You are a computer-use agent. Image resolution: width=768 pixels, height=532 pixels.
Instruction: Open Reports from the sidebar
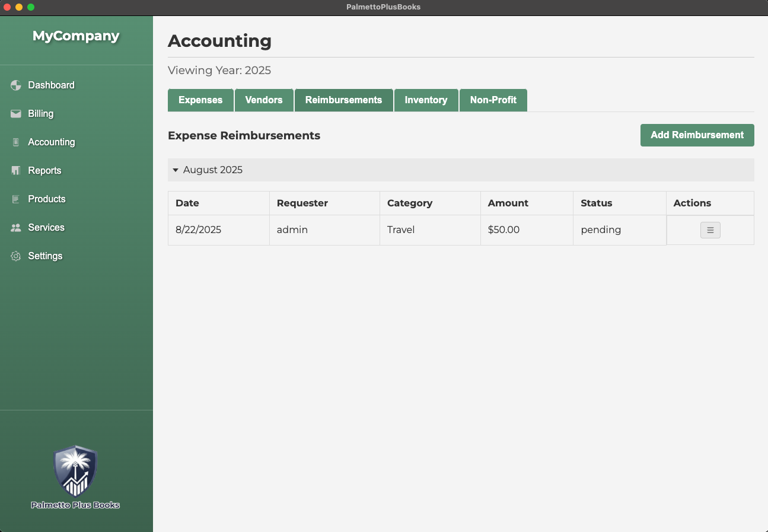(44, 171)
